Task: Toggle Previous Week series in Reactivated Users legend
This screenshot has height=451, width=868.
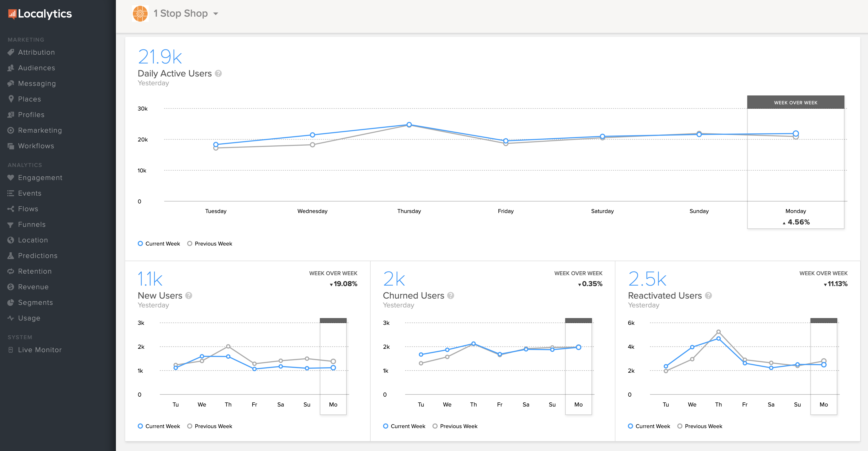Action: click(x=700, y=426)
